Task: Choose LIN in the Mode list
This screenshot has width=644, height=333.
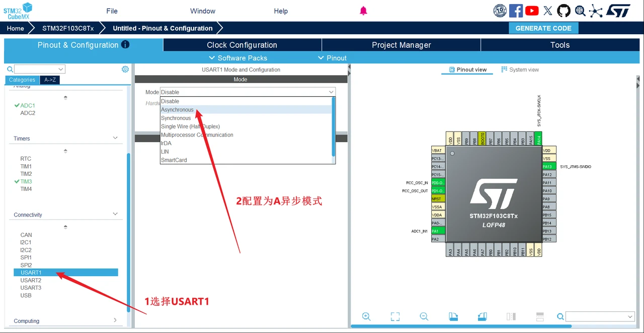Action: click(x=246, y=152)
